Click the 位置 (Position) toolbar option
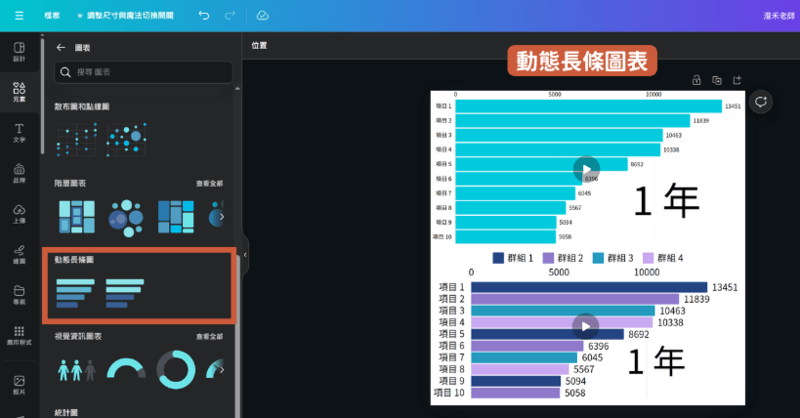Image resolution: width=800 pixels, height=418 pixels. (x=259, y=45)
